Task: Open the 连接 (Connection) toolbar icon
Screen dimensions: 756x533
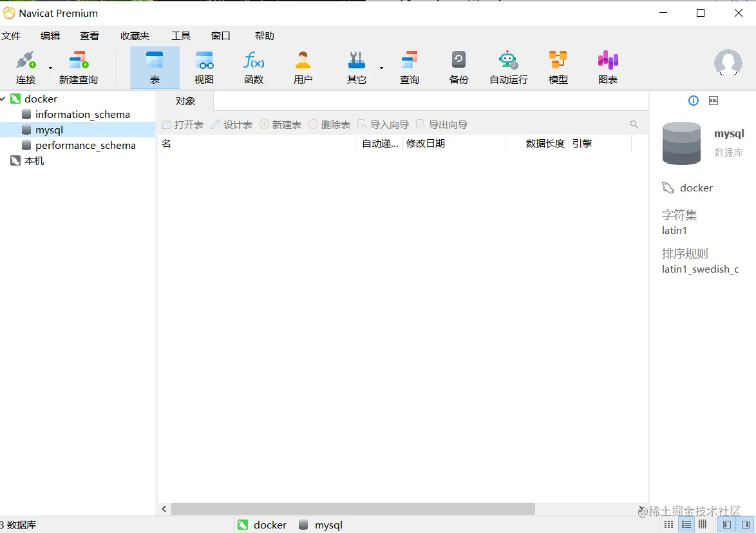Action: [26, 68]
